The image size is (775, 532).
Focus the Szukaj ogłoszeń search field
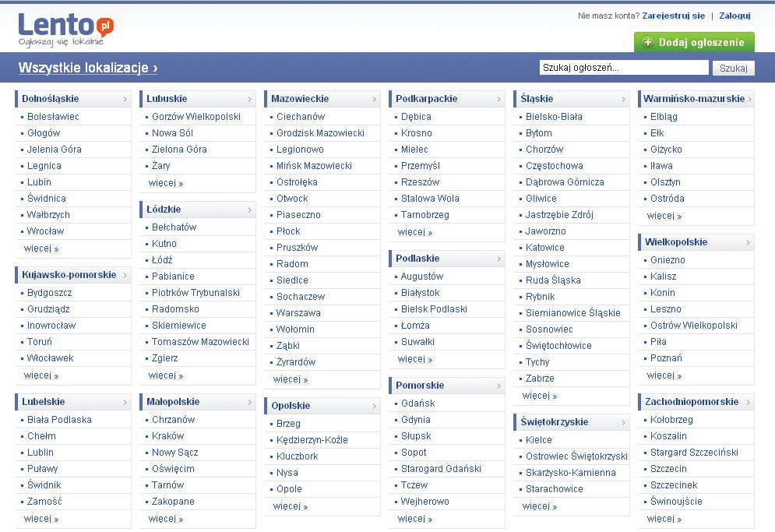click(x=623, y=69)
